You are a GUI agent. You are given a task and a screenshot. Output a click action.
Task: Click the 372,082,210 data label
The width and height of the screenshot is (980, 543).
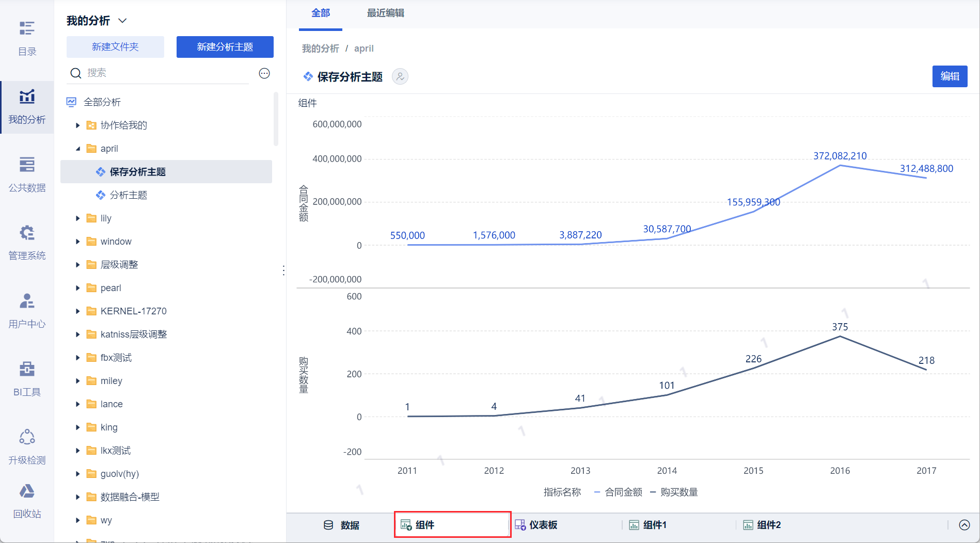840,156
